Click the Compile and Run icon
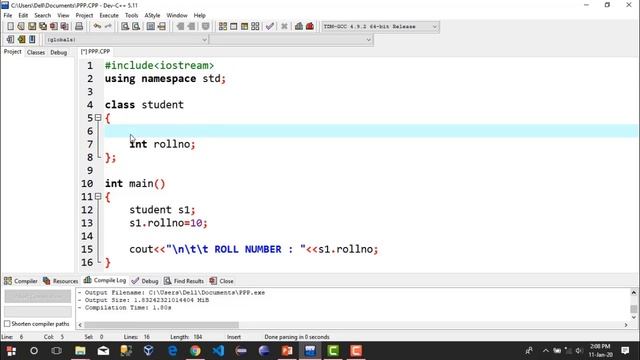The width and height of the screenshot is (640, 360). tap(244, 27)
